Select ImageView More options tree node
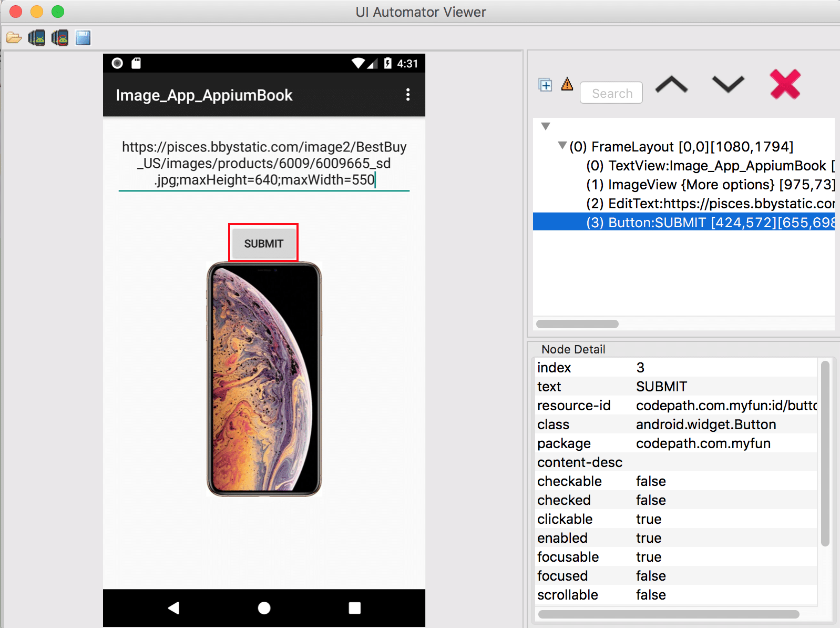Image resolution: width=840 pixels, height=628 pixels. (x=706, y=185)
